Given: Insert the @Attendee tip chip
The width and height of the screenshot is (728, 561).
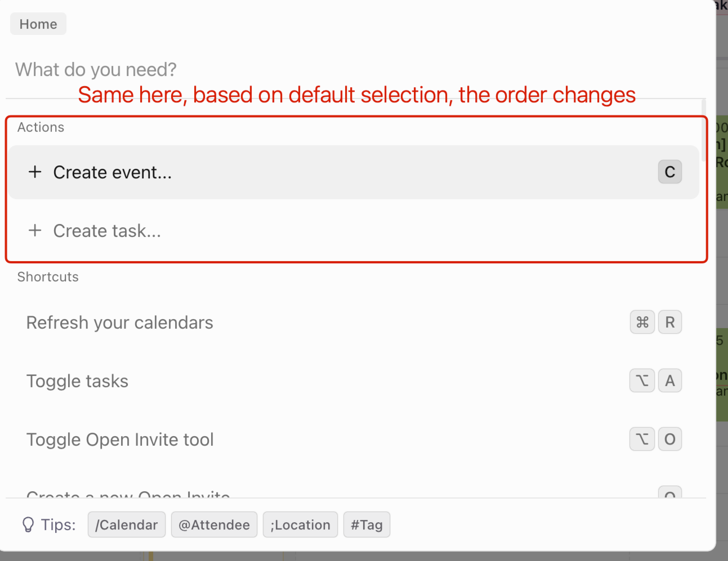Looking at the screenshot, I should coord(214,525).
